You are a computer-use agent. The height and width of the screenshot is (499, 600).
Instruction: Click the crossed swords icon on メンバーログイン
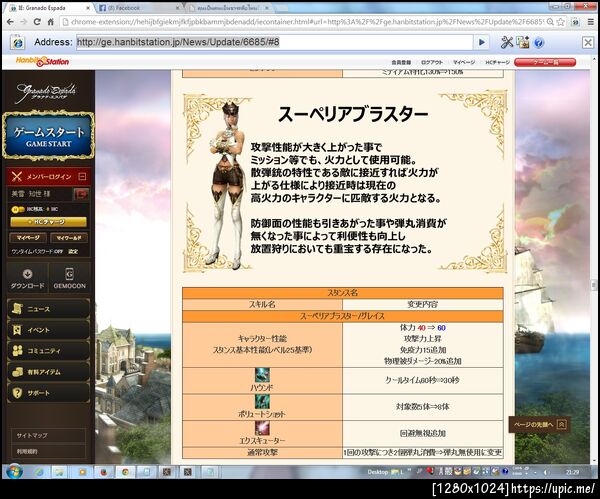16,176
